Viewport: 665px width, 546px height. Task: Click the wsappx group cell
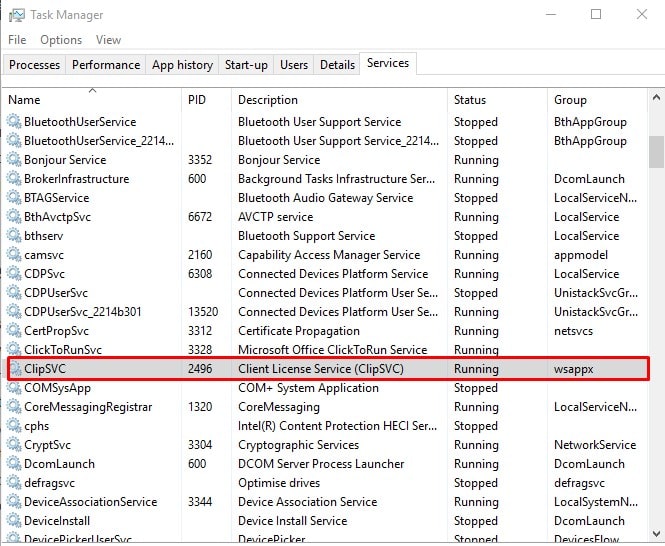[x=573, y=369]
